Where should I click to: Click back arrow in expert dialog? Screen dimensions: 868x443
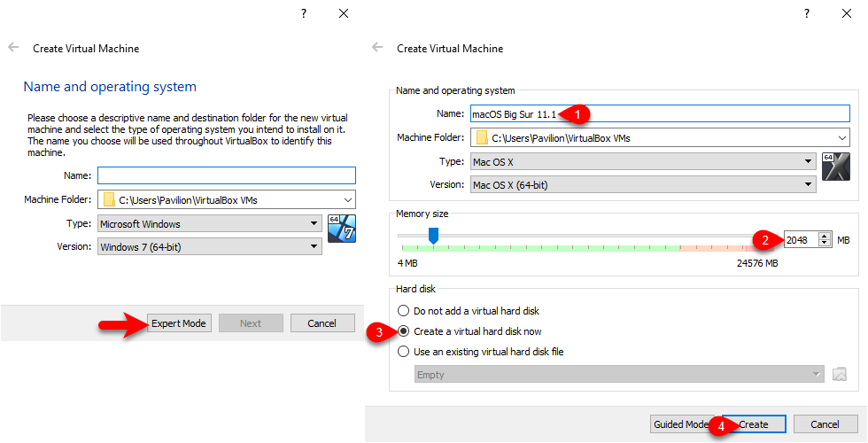tap(377, 47)
